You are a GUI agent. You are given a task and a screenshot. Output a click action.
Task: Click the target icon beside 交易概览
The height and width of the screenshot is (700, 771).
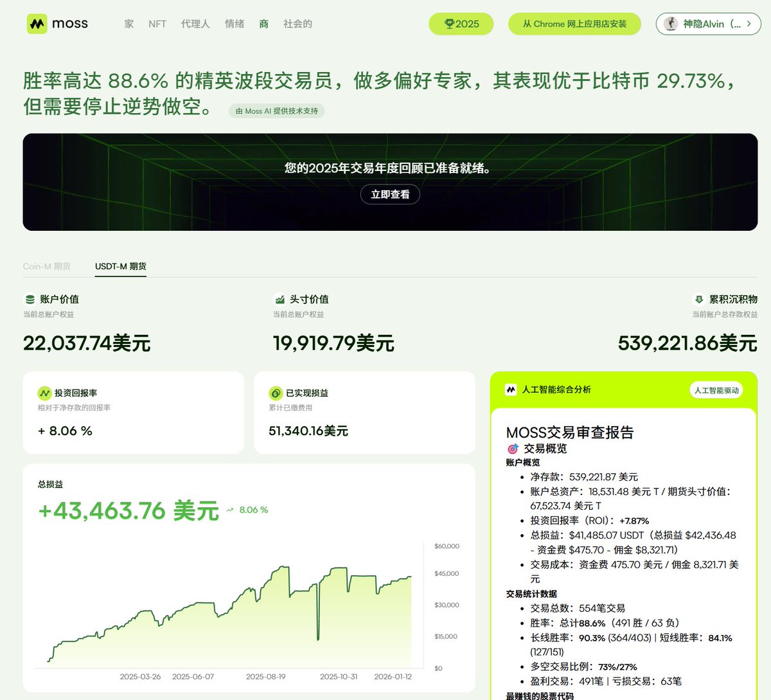[x=513, y=449]
